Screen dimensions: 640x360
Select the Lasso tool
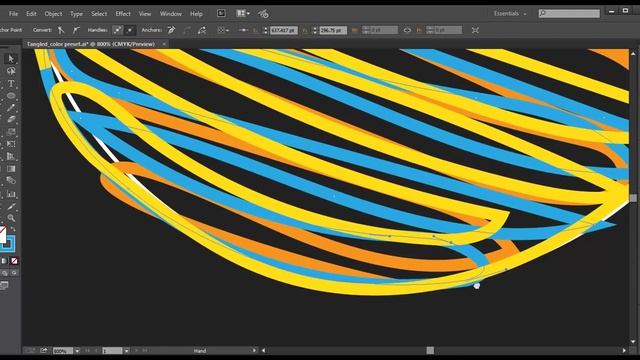tap(11, 71)
